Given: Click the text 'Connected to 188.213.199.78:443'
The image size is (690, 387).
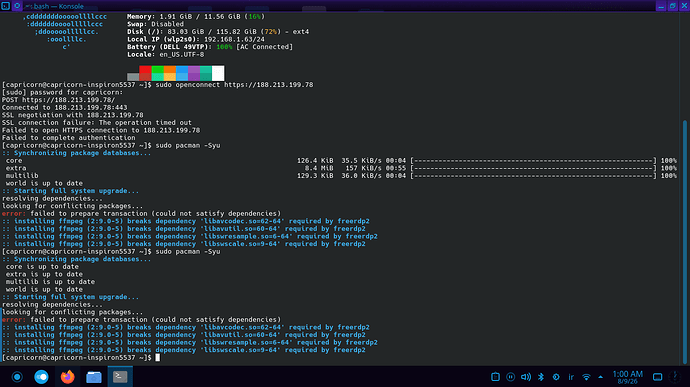Looking at the screenshot, I should pyautogui.click(x=65, y=107).
